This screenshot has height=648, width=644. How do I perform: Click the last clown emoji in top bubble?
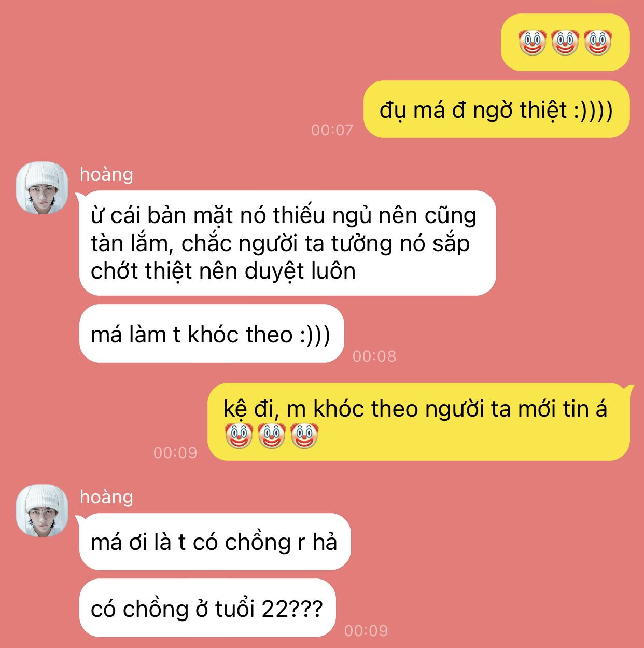click(x=598, y=43)
